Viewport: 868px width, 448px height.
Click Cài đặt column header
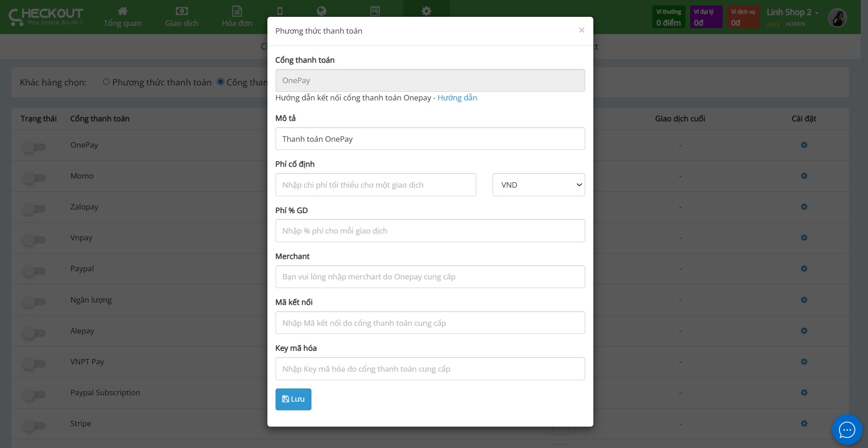[804, 119]
